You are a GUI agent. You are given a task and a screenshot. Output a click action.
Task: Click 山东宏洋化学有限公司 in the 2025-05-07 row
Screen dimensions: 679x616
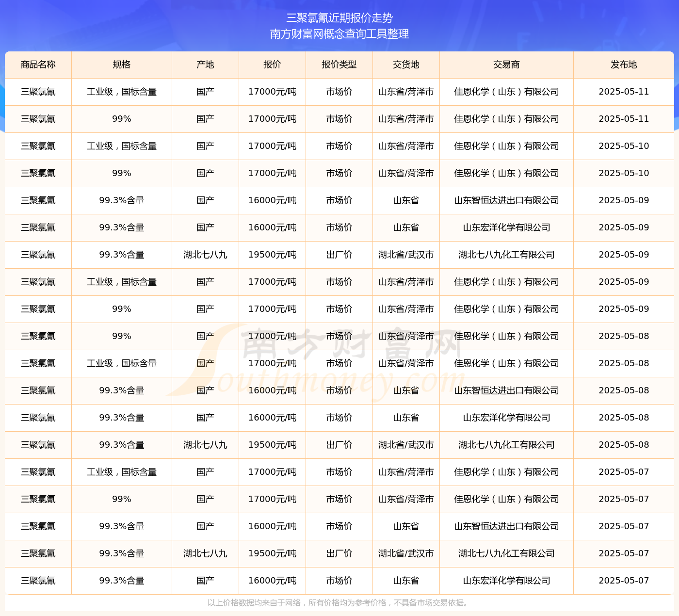pyautogui.click(x=506, y=581)
